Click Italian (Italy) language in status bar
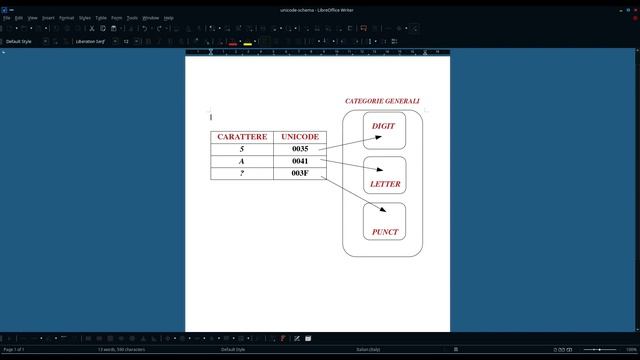Image resolution: width=640 pixels, height=360 pixels. [368, 349]
